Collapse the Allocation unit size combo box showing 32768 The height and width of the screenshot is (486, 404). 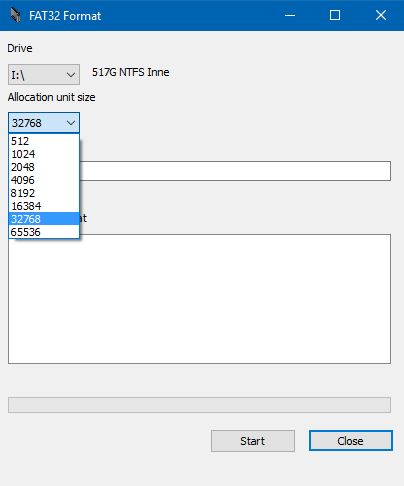click(x=44, y=123)
